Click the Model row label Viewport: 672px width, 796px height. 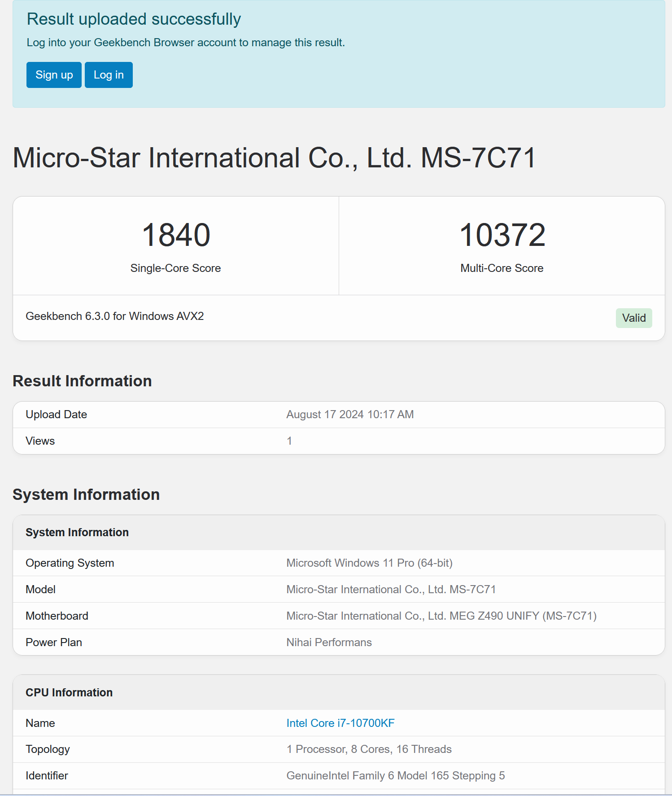pyautogui.click(x=40, y=589)
